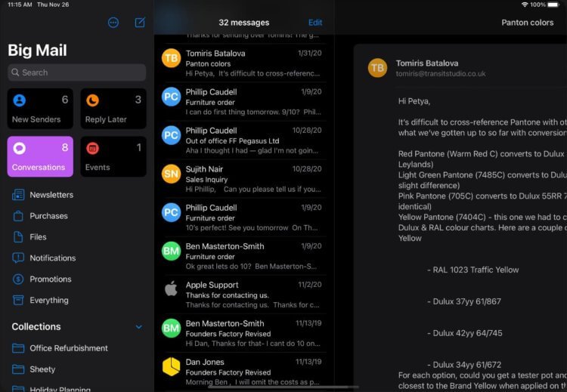This screenshot has height=392, width=567.
Task: Click the yellow cube avatar for Dan Jones
Action: point(171,367)
